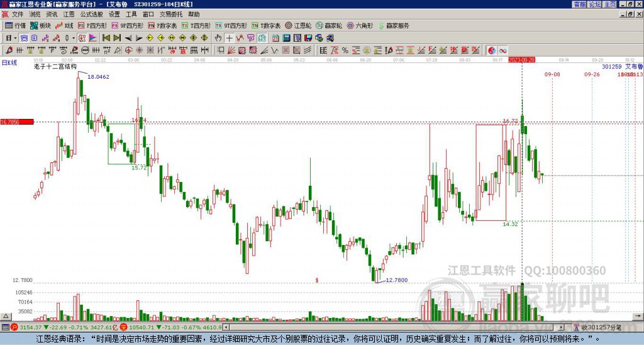This screenshot has width=644, height=345.
Task: Open the 帮助 menu
Action: (194, 14)
